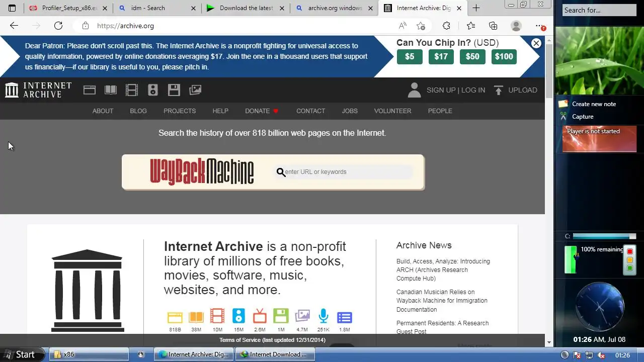Open the Collections icon in browser toolbar
Image resolution: width=644 pixels, height=362 pixels.
pos(493,26)
